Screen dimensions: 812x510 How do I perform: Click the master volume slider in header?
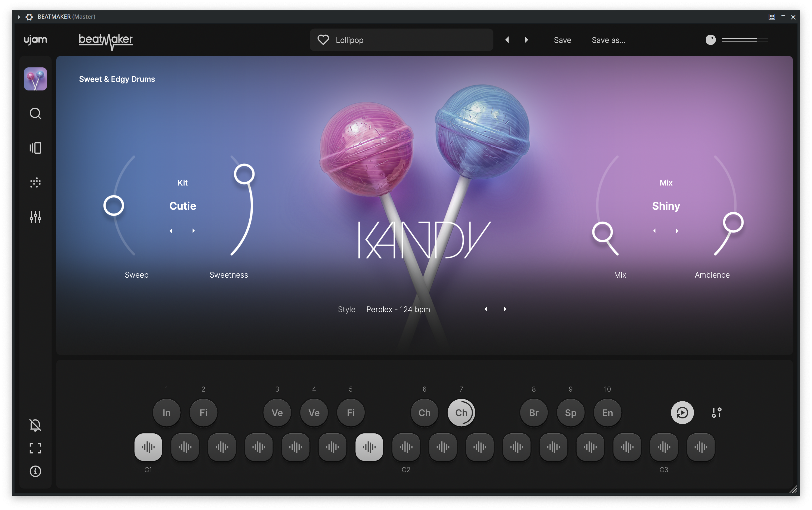click(745, 40)
